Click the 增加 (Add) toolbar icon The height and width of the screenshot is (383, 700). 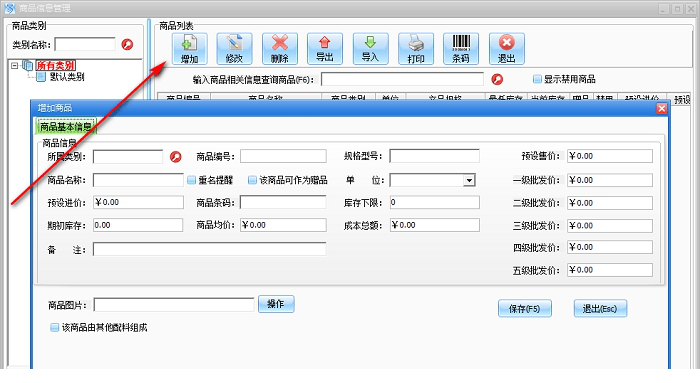coord(189,49)
